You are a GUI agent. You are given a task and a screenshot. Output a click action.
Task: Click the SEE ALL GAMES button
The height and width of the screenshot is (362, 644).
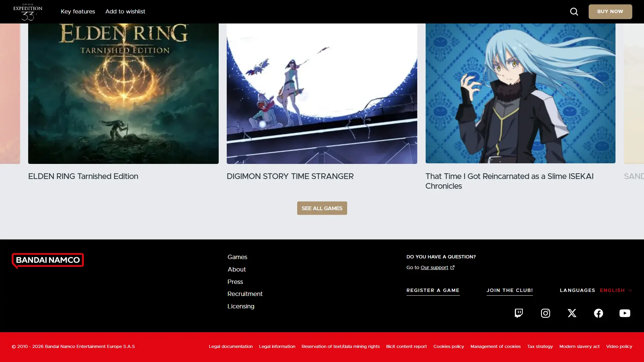coord(322,208)
